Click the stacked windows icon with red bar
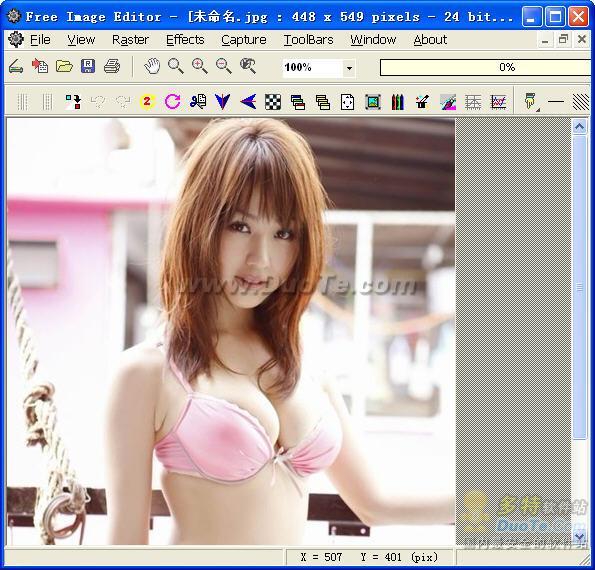Viewport: 595px width, 570px height. click(x=298, y=102)
